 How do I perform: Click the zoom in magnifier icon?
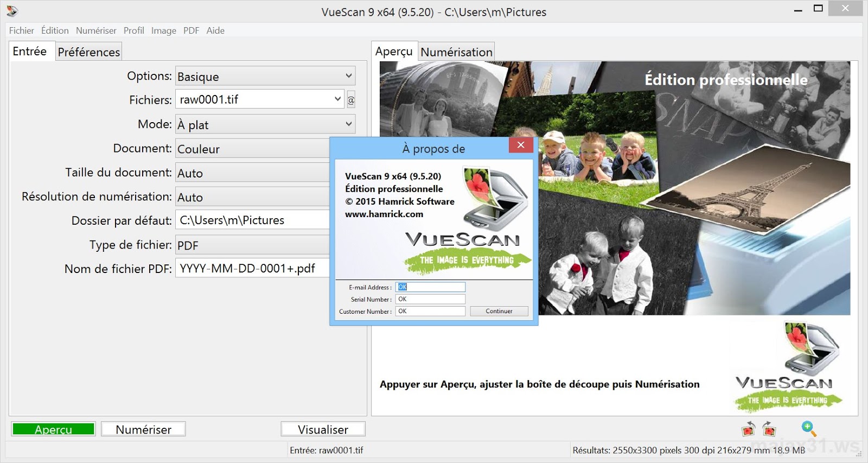(x=809, y=428)
